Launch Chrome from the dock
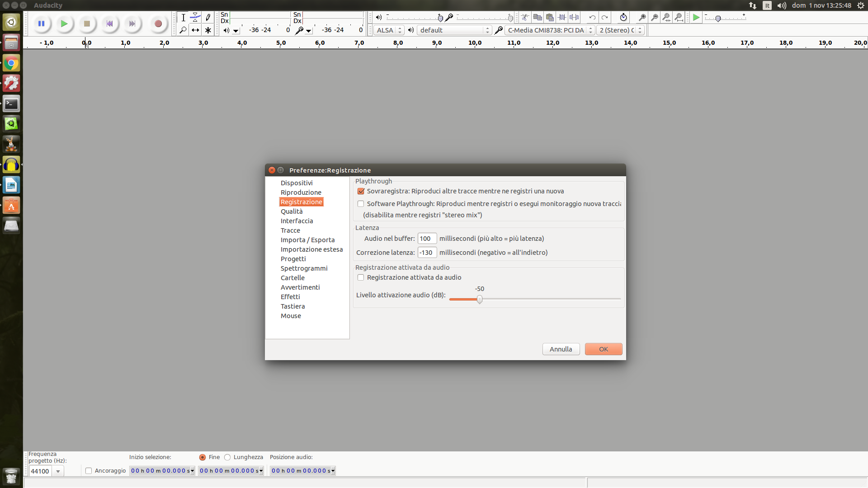Image resolution: width=868 pixels, height=488 pixels. (x=11, y=63)
